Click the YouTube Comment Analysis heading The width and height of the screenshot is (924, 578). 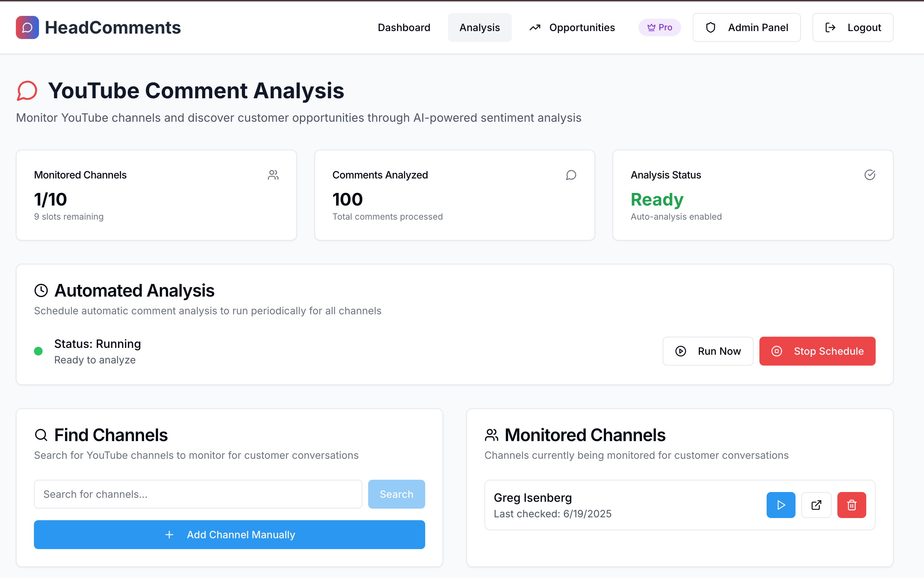click(196, 91)
